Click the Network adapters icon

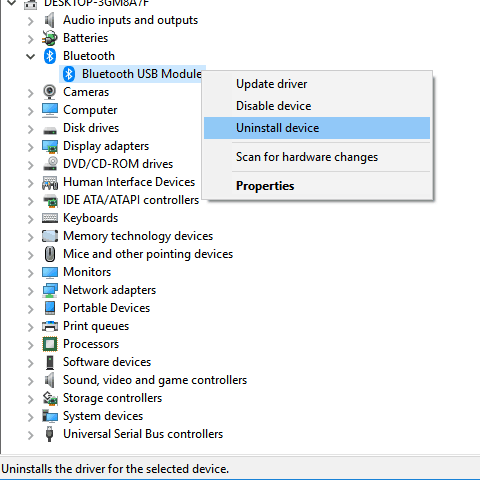click(50, 290)
